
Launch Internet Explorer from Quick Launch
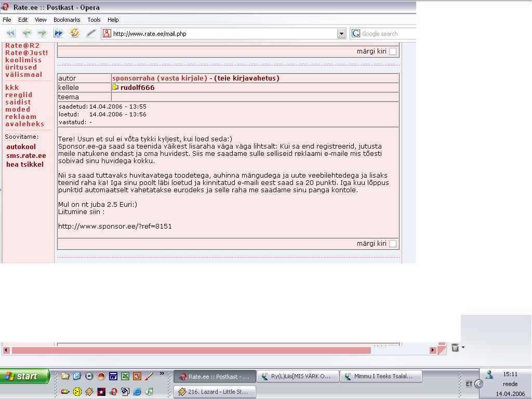pyautogui.click(x=137, y=392)
